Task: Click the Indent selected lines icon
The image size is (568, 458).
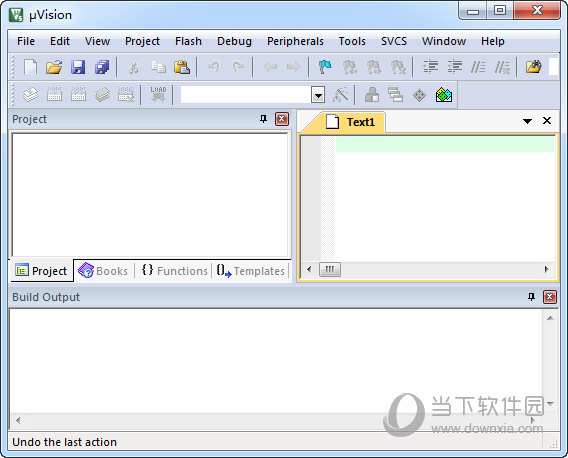Action: pyautogui.click(x=430, y=67)
